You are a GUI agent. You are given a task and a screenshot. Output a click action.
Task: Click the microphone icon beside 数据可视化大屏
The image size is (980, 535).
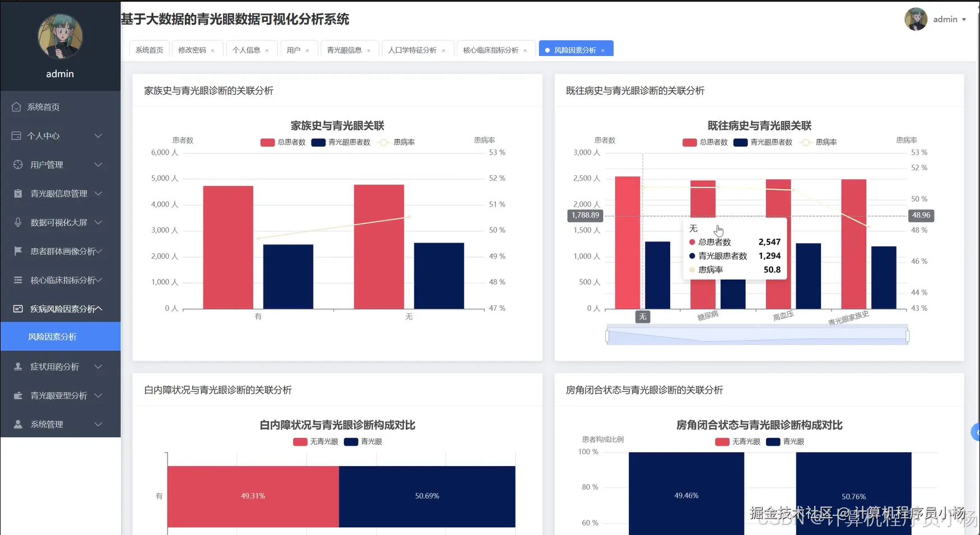pos(18,222)
